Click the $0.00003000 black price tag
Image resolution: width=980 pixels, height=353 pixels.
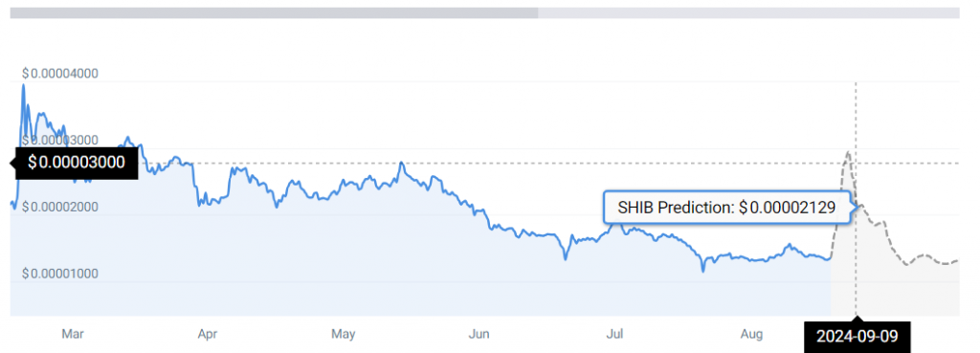76,163
